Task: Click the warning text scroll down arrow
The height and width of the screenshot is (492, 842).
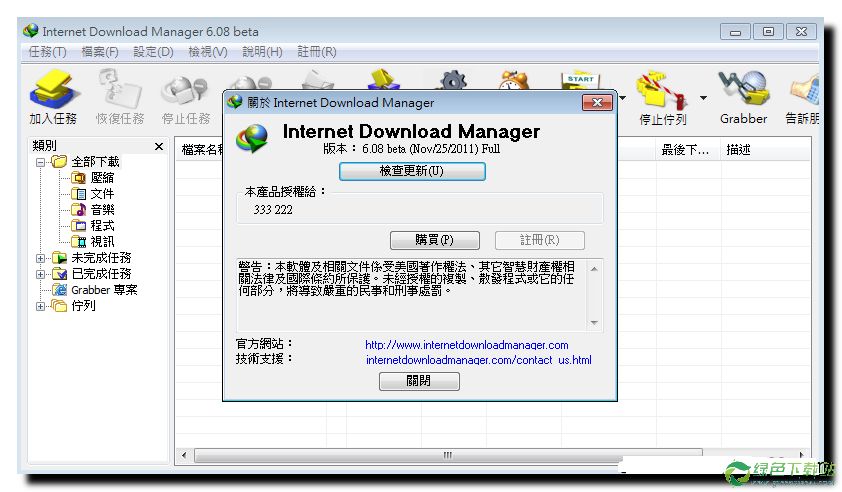Action: point(594,323)
